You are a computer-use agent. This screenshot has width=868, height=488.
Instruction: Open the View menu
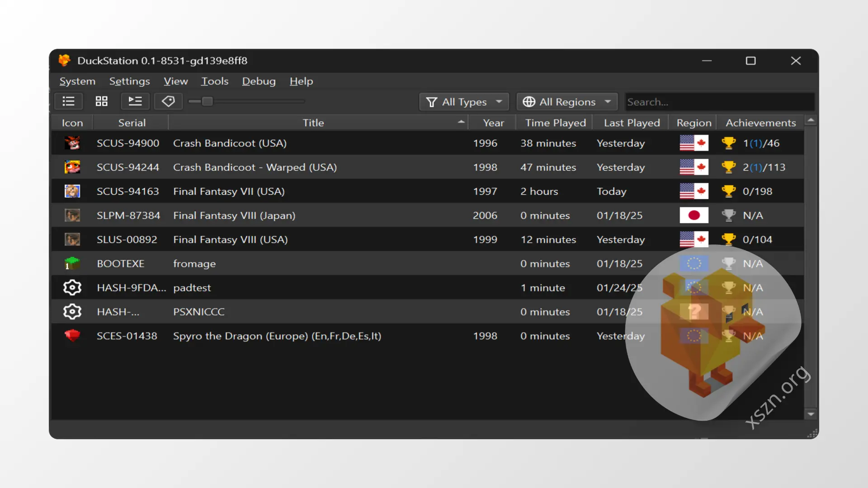coord(175,81)
